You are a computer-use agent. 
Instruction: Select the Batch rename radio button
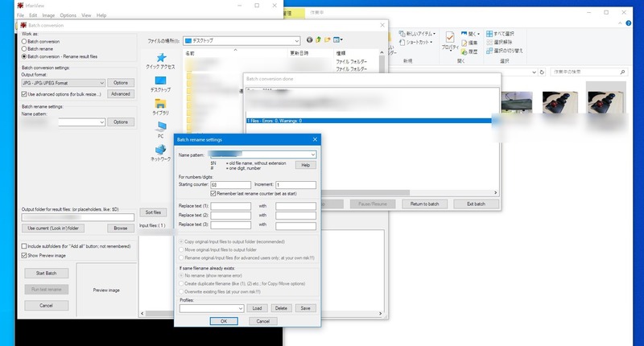[x=24, y=49]
